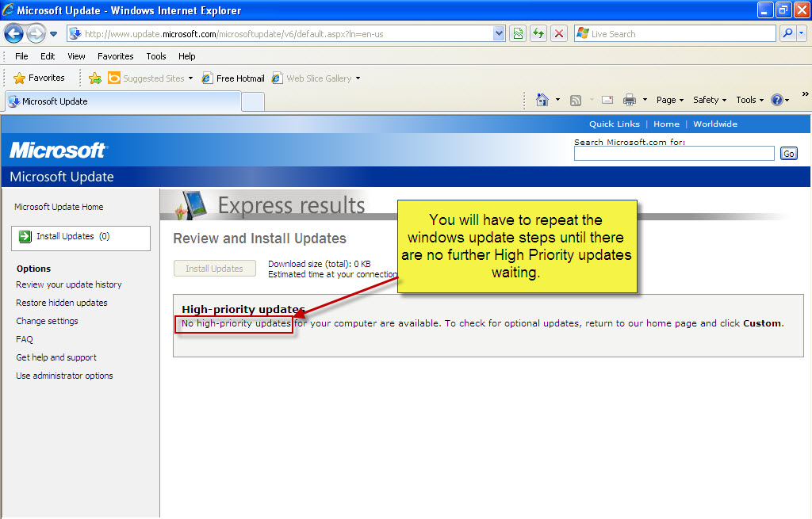The height and width of the screenshot is (519, 812).
Task: Select the Microsoft Update tab
Action: pos(123,101)
